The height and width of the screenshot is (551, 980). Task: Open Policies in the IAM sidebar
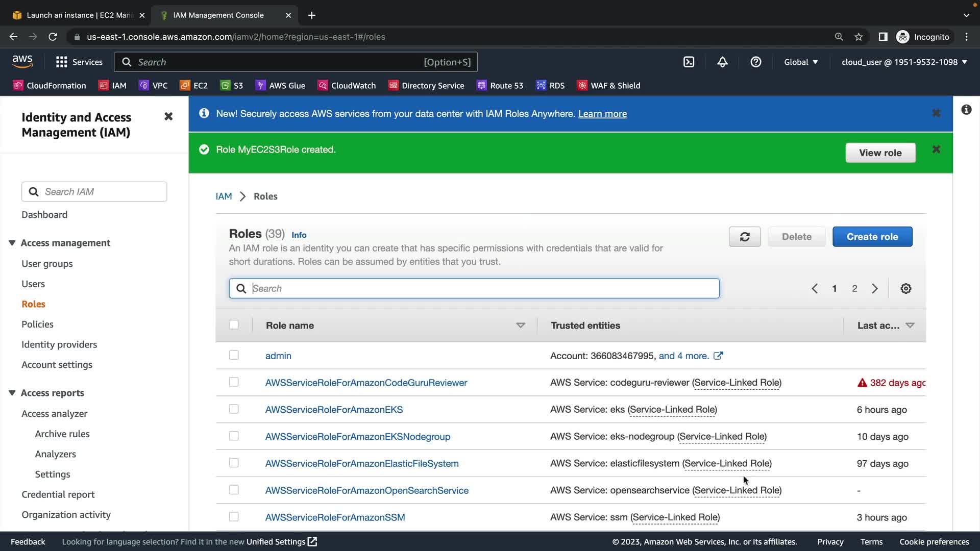pos(37,324)
